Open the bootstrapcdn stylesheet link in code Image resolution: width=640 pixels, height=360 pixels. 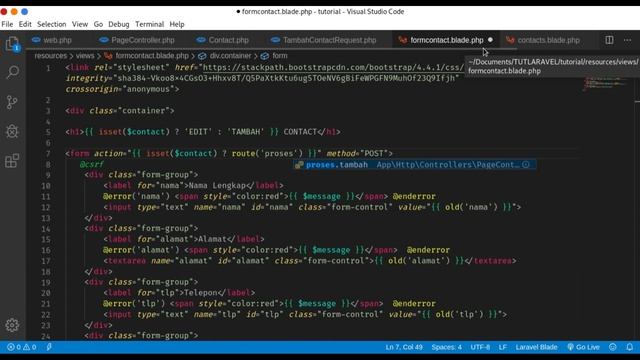(333, 67)
